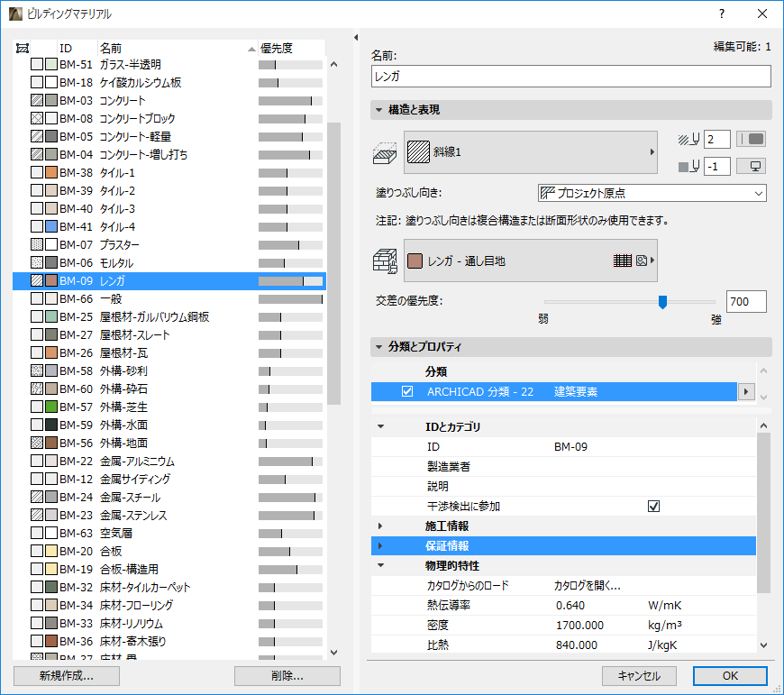Open the 斜線1 cut fill selector

tap(531, 152)
